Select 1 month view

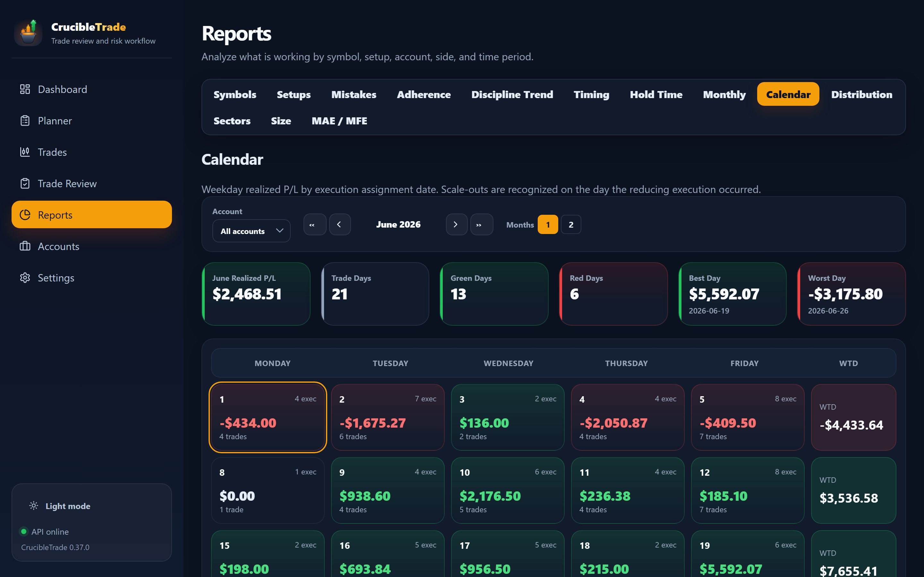pyautogui.click(x=548, y=224)
